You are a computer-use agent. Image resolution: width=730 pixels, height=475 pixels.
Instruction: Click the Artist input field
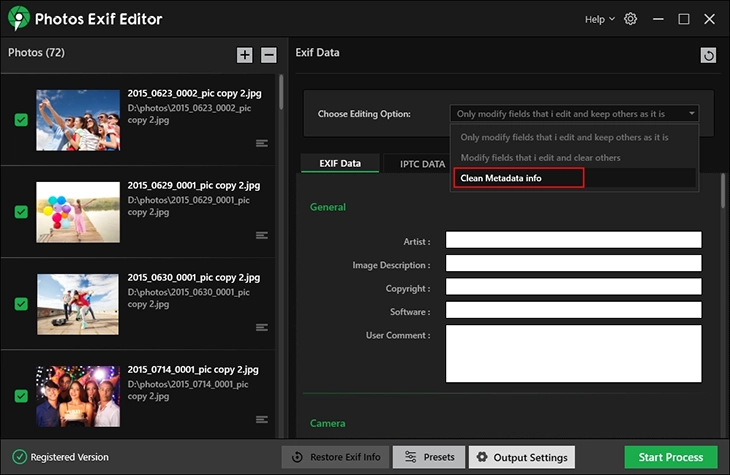[573, 240]
